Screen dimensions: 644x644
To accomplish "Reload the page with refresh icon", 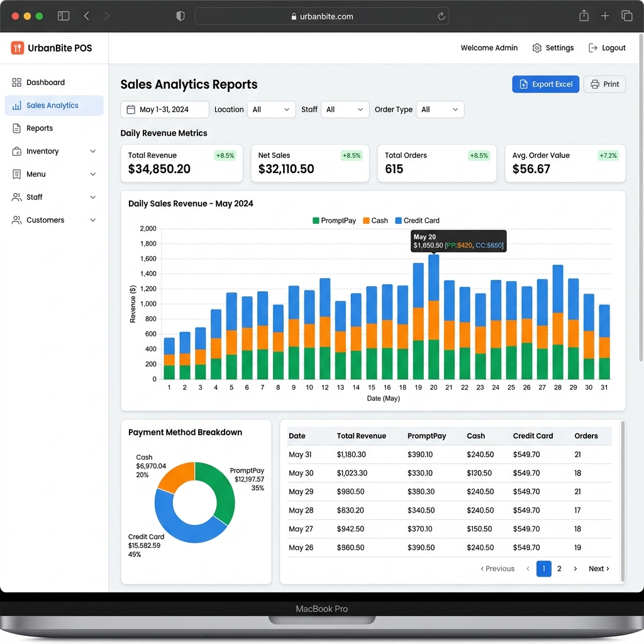I will (441, 16).
